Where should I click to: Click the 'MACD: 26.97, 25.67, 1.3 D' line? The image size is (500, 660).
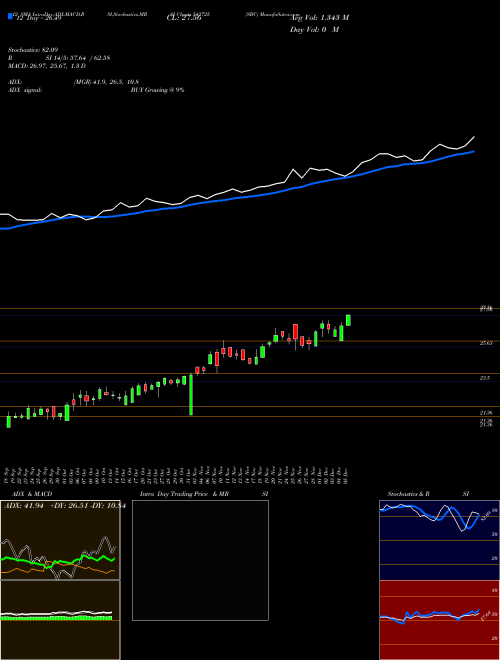47,66
